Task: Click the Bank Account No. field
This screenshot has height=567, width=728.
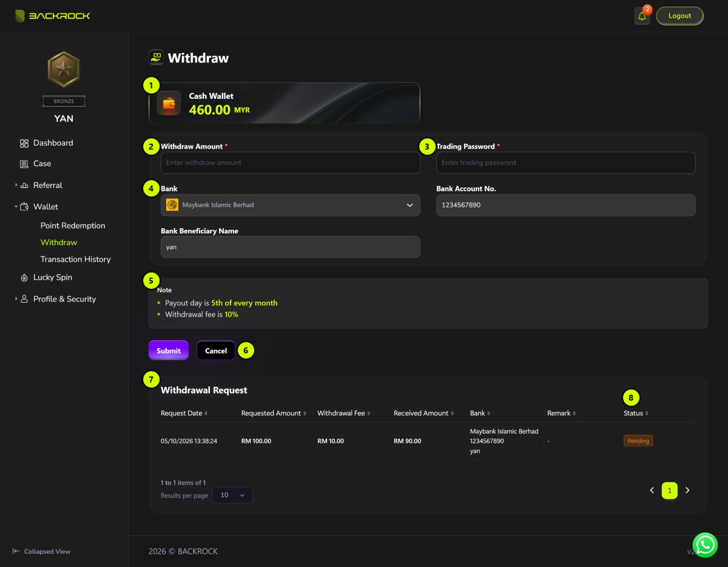Action: pos(565,205)
